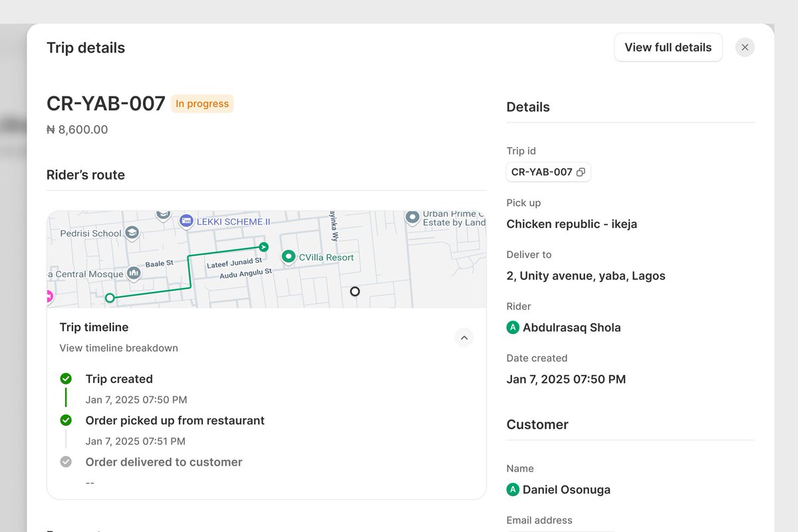Click Order picked up from restaurant entry
Screen dimensions: 798x532
[x=175, y=420]
